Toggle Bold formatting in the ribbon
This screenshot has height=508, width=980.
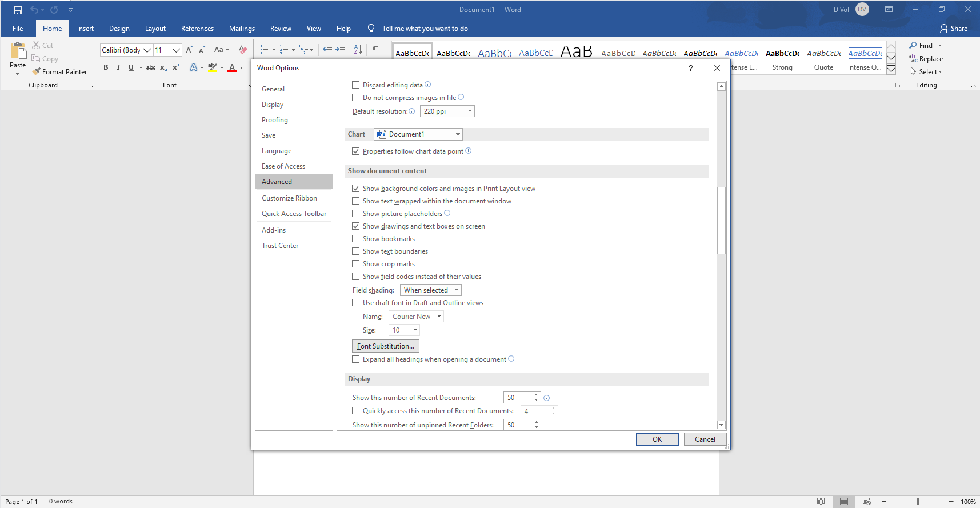106,67
